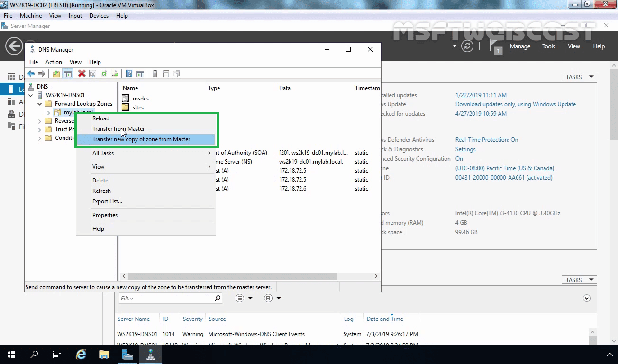618x364 pixels.
Task: Choose Export List... in the context menu
Action: tap(145, 201)
